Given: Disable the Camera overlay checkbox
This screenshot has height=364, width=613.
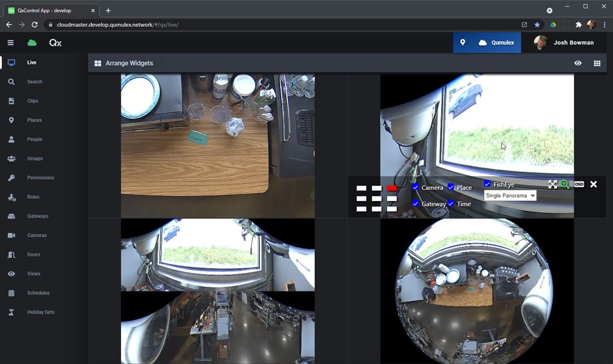Looking at the screenshot, I should coord(415,187).
